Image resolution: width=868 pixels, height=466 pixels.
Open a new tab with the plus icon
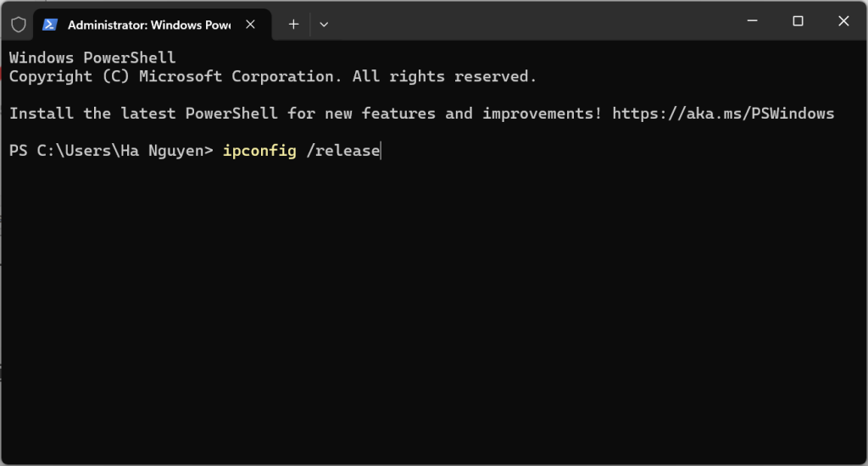(x=293, y=25)
